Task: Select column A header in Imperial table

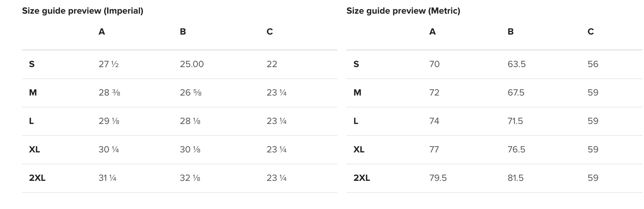Action: coord(102,32)
